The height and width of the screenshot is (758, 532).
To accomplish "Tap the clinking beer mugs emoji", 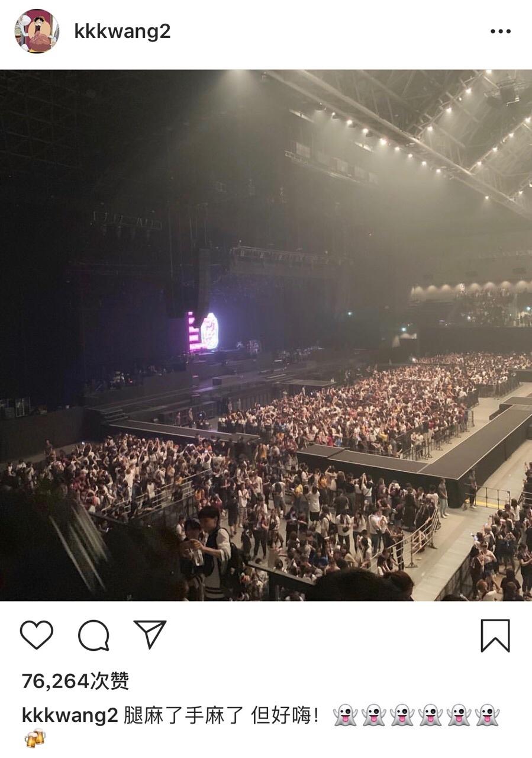I will (x=35, y=738).
